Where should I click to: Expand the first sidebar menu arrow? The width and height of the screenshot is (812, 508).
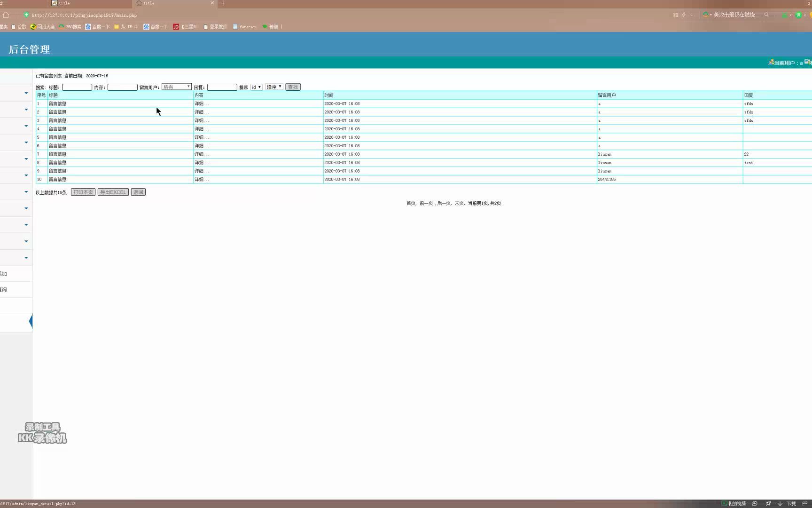pos(26,93)
